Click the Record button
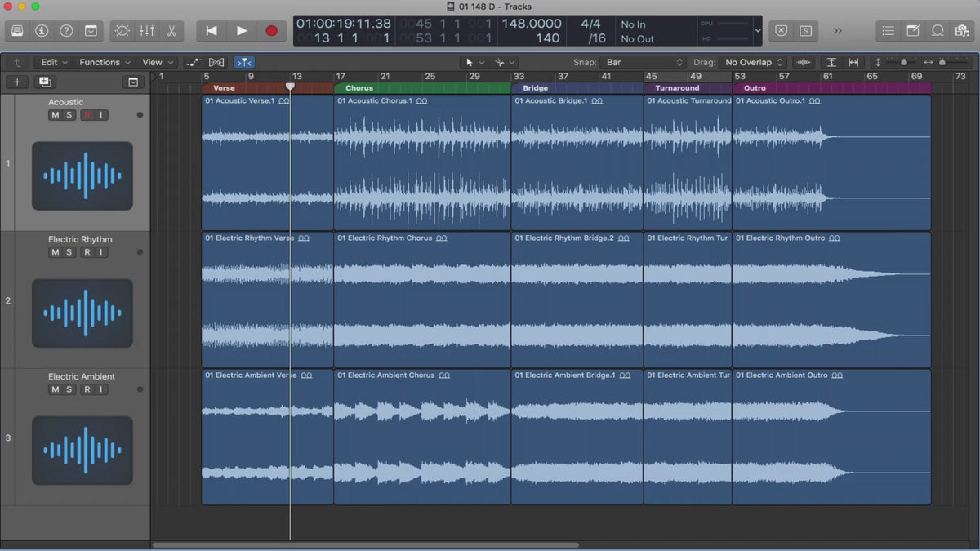980x551 pixels. point(272,31)
